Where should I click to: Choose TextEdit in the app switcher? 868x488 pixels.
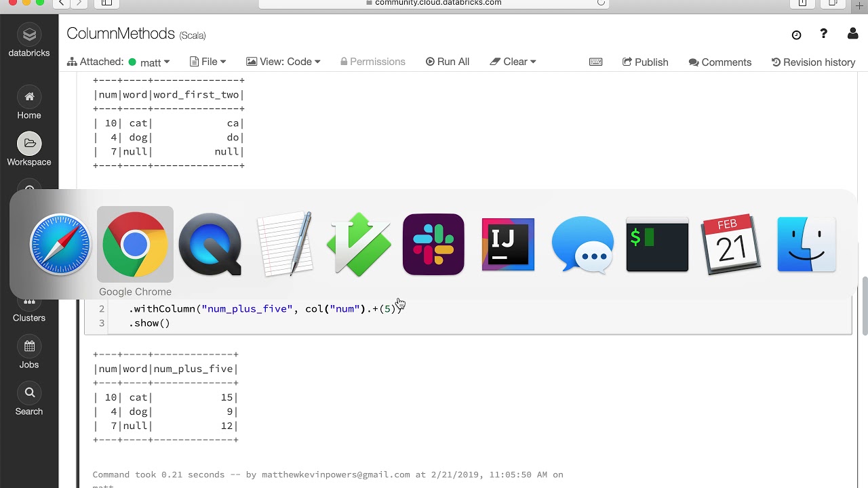click(x=284, y=245)
